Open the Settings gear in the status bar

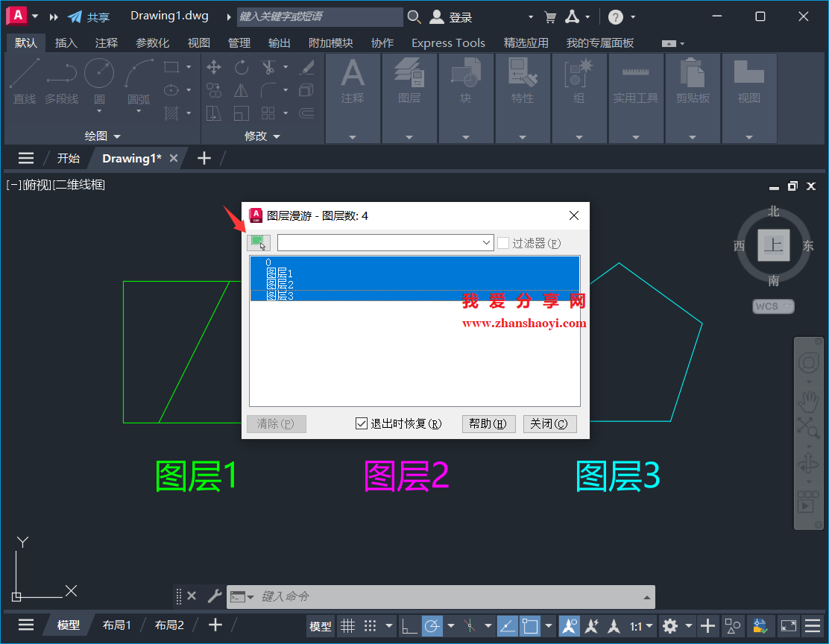[x=671, y=626]
